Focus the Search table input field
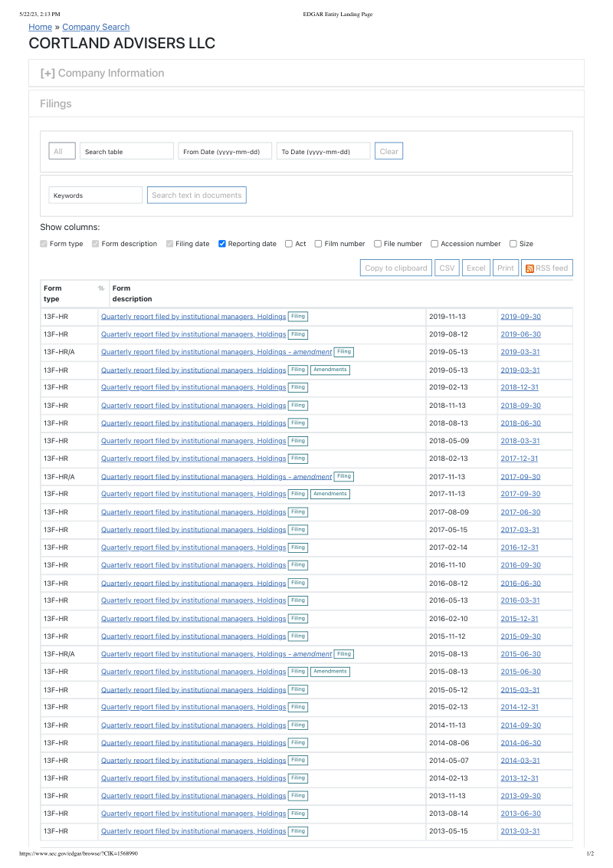This screenshot has width=613, height=868. point(126,151)
